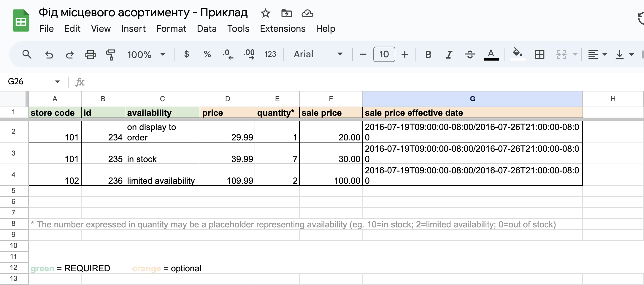Select 'orange = optional' legend cell
Screen dimensions: 644x285
click(x=166, y=268)
